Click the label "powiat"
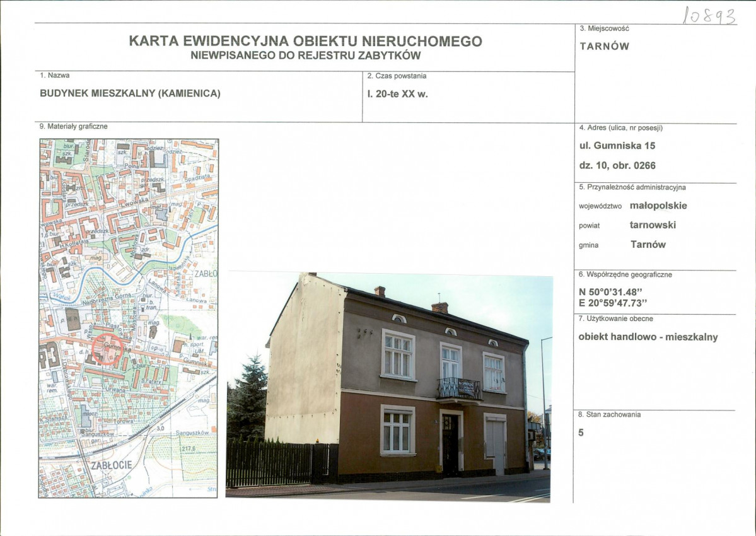 click(x=589, y=226)
